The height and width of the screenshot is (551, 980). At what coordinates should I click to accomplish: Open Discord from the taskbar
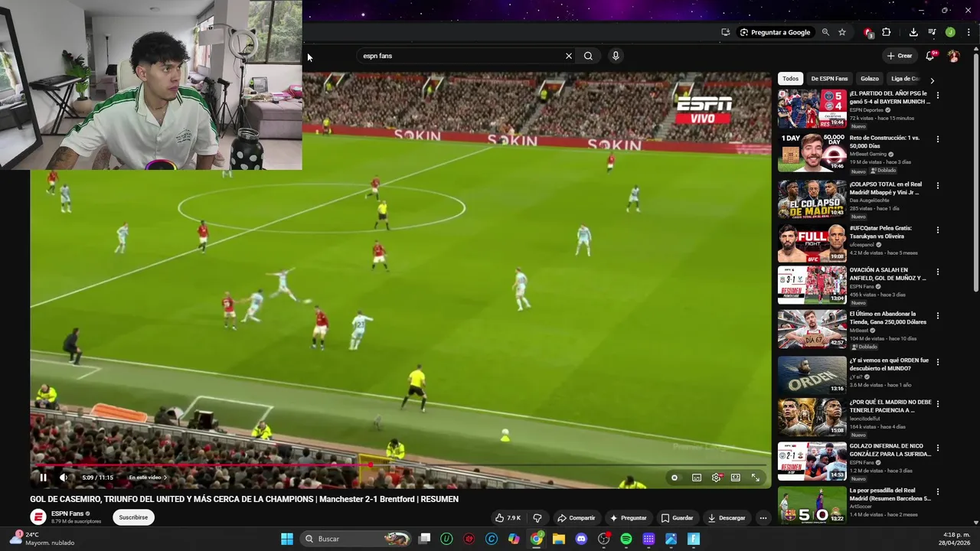point(581,539)
